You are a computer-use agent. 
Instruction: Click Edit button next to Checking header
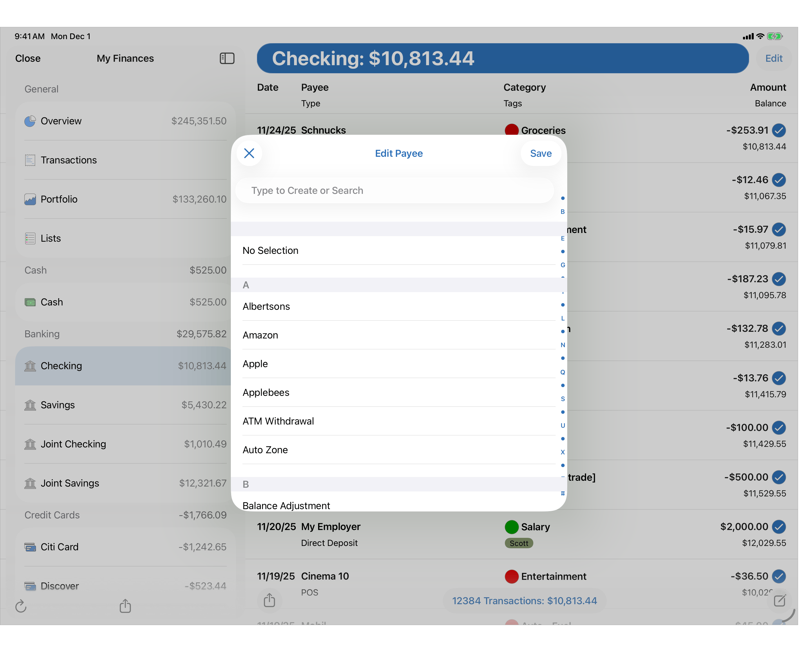click(x=774, y=58)
